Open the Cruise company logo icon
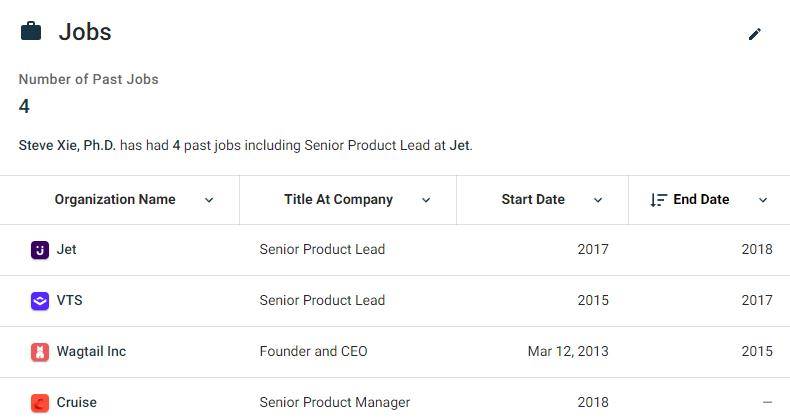 (40, 403)
